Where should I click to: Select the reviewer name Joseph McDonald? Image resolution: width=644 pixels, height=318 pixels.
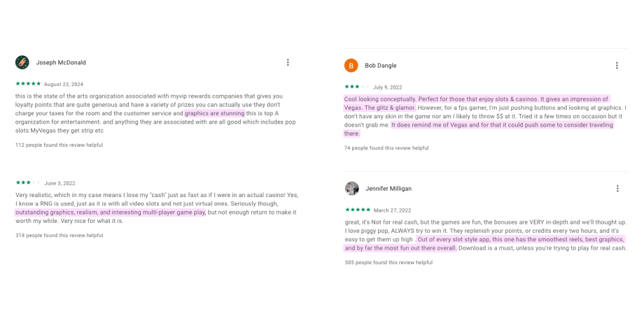coord(61,62)
